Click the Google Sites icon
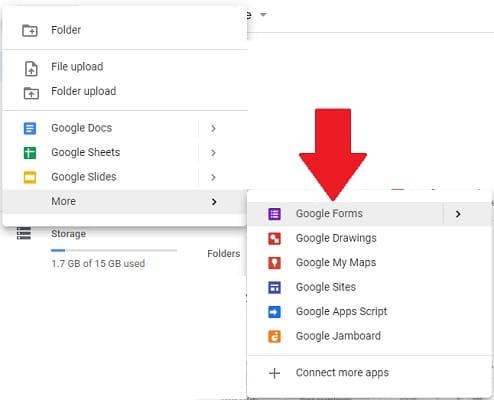494x400 pixels. click(x=274, y=287)
